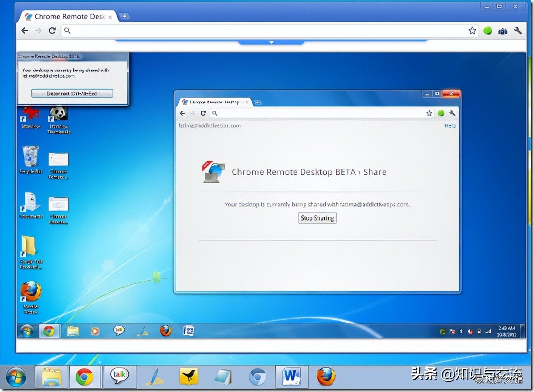Click green circle icon in inner Chrome
534x392 pixels.
click(441, 113)
